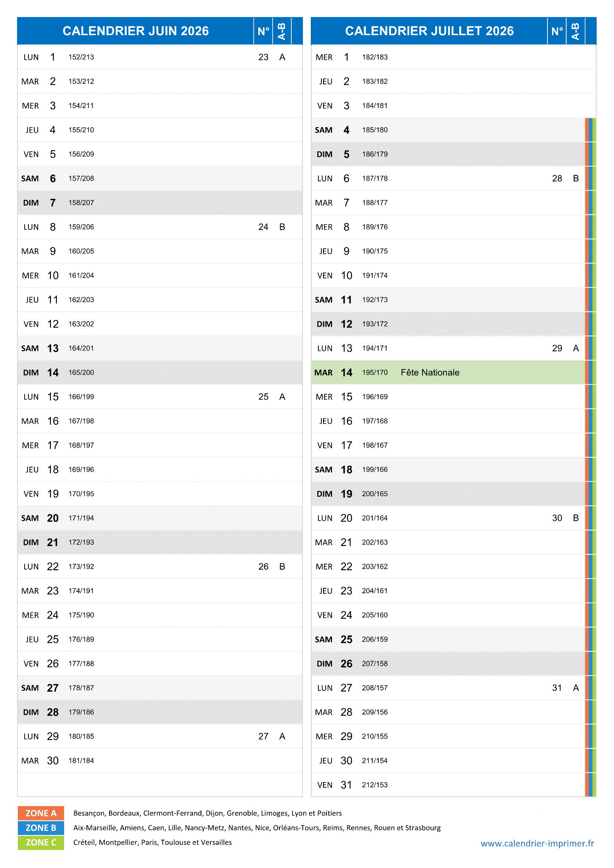Screen dimensions: 614x868
Task: Select day count 181/184 on June 30
Action: (81, 761)
